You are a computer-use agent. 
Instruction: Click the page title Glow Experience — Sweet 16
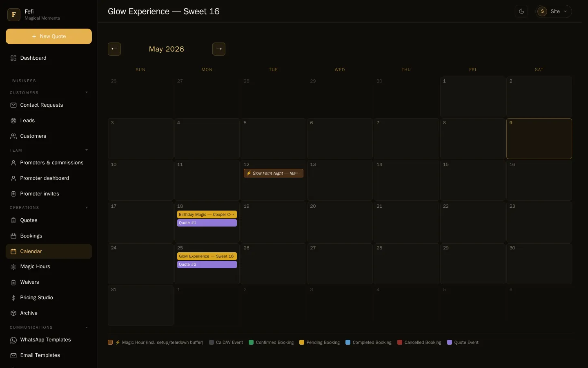(164, 11)
